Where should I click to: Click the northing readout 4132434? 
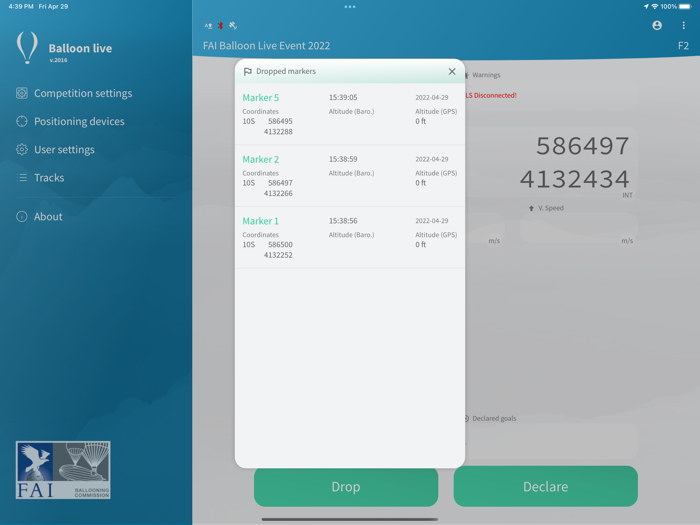click(x=575, y=179)
